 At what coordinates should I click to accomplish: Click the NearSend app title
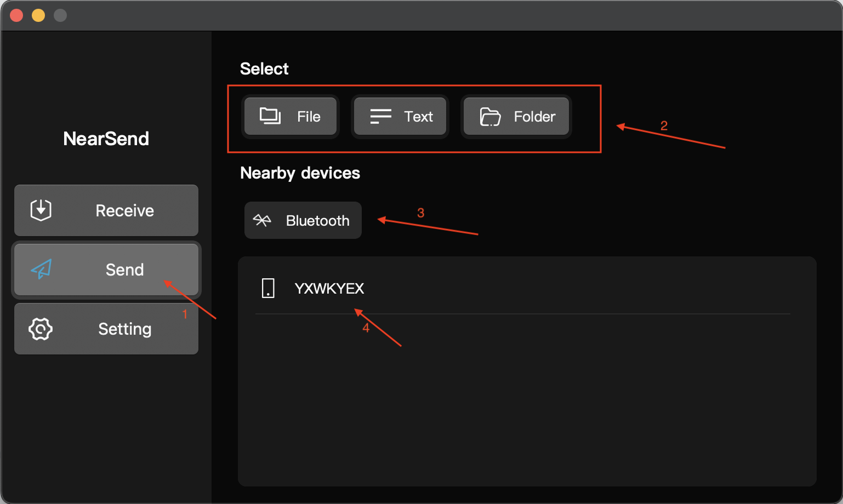click(106, 139)
